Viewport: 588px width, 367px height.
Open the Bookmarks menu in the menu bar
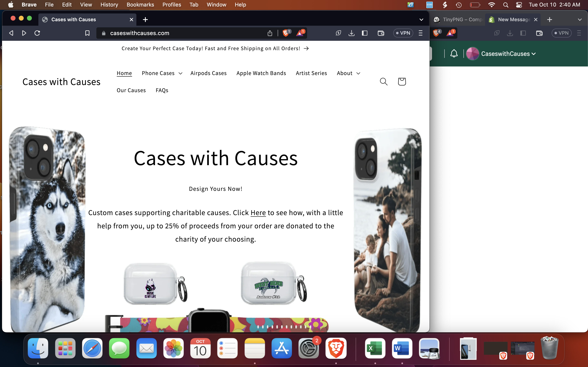(x=140, y=5)
